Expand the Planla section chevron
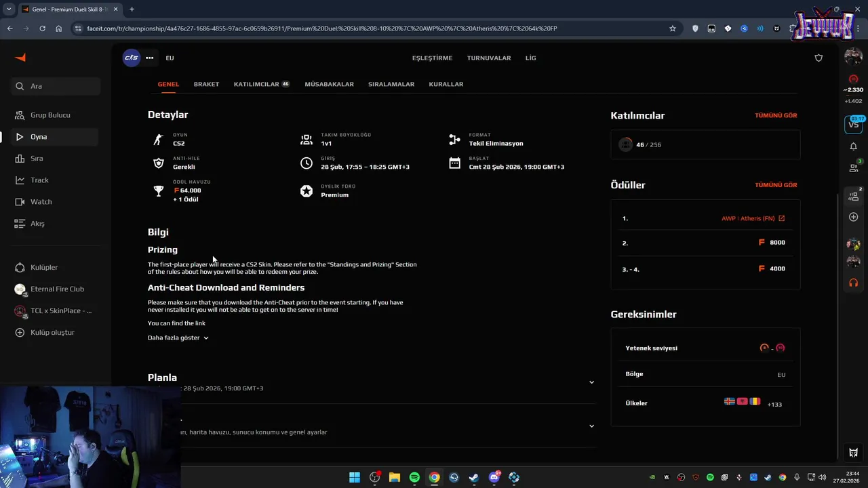 591,382
